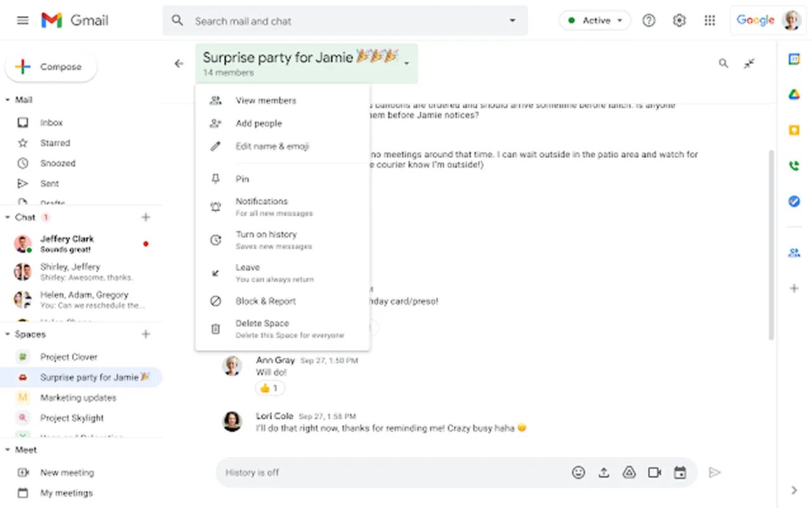Open the Google Drive attachment icon
The width and height of the screenshot is (812, 508).
(x=629, y=472)
